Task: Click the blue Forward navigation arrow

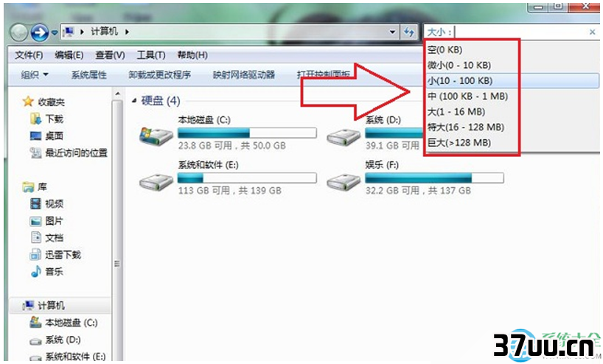Action: click(x=40, y=32)
